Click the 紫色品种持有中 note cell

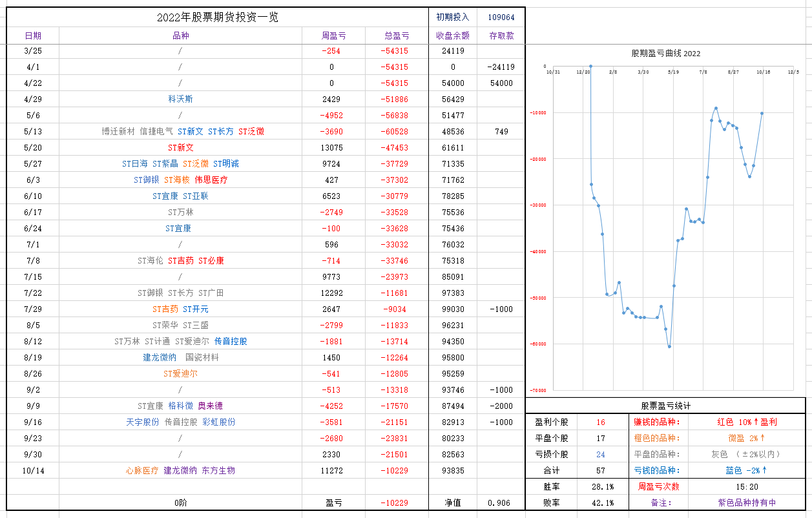[x=747, y=502]
